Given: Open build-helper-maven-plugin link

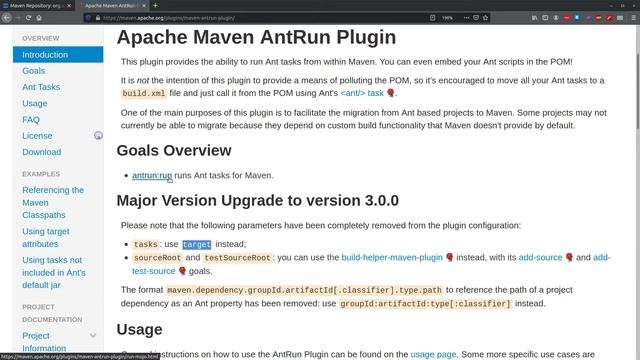Looking at the screenshot, I should tap(392, 257).
